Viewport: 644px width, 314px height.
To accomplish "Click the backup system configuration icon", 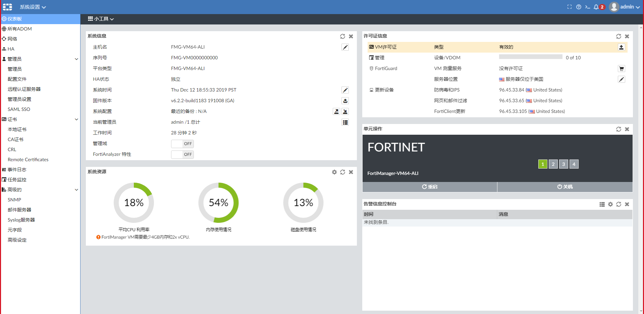I will coord(336,112).
